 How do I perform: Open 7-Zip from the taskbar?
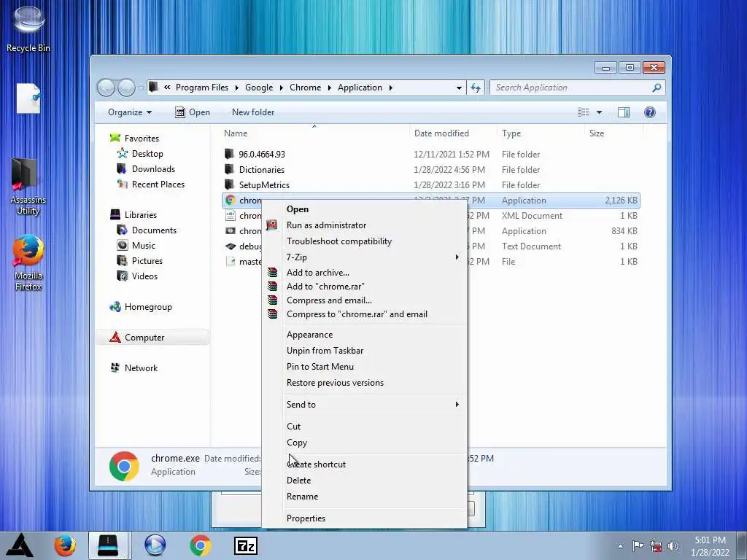point(246,545)
